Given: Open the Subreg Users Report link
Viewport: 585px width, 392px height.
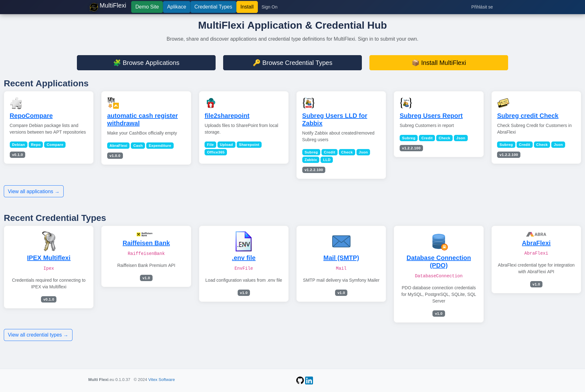Looking at the screenshot, I should [431, 116].
